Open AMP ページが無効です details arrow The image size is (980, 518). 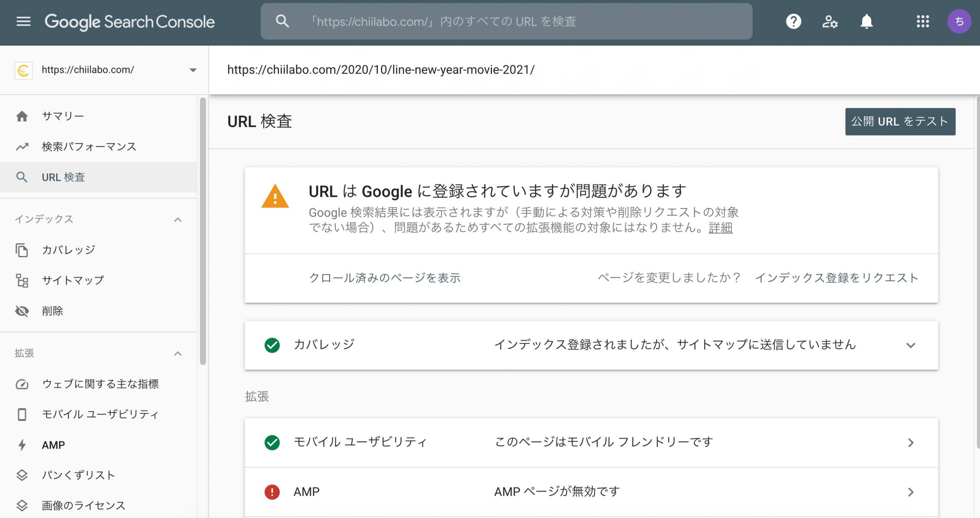pyautogui.click(x=911, y=492)
